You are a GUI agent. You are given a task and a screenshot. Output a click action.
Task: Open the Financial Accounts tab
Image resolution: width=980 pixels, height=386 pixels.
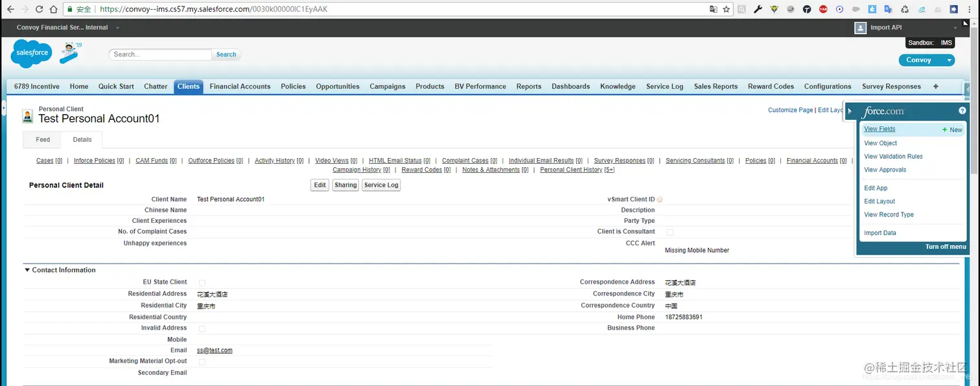[240, 87]
